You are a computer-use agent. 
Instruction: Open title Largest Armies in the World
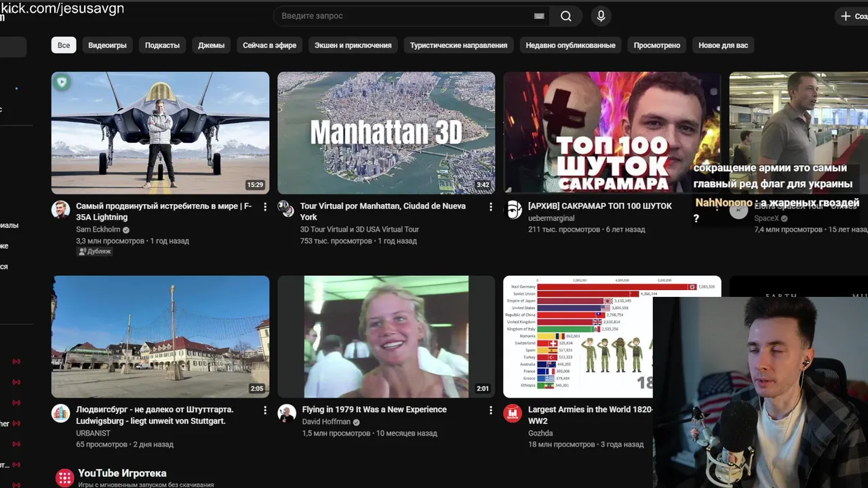click(x=590, y=415)
